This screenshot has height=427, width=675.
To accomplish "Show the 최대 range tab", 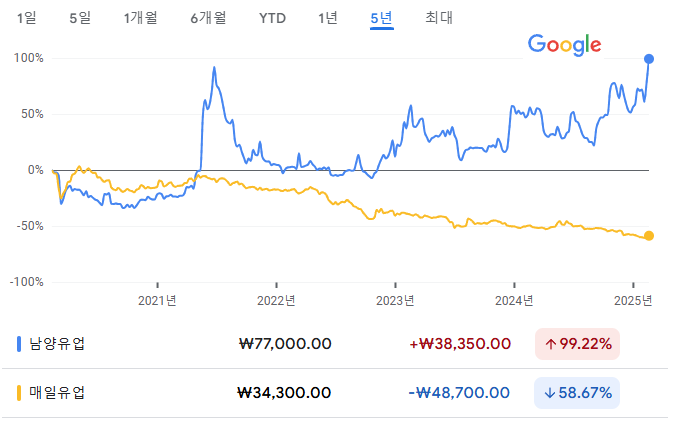I will (439, 18).
